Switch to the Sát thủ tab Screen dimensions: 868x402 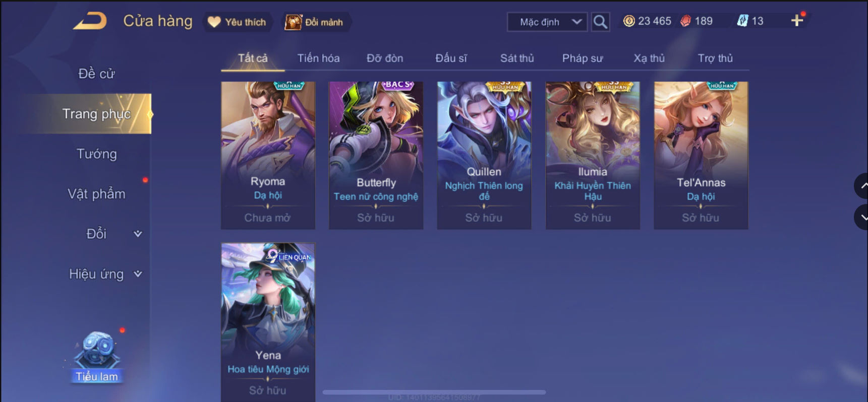point(517,58)
